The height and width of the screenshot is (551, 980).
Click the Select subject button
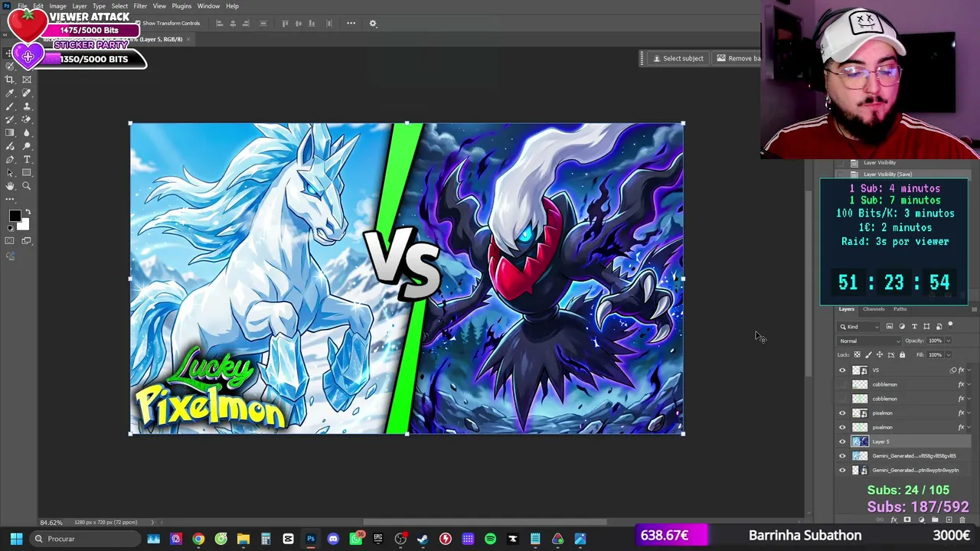[x=678, y=59]
